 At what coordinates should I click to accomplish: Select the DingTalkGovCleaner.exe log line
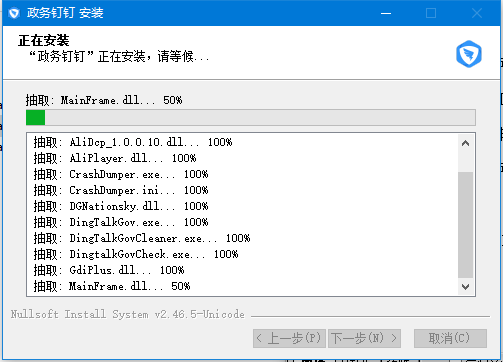142,238
